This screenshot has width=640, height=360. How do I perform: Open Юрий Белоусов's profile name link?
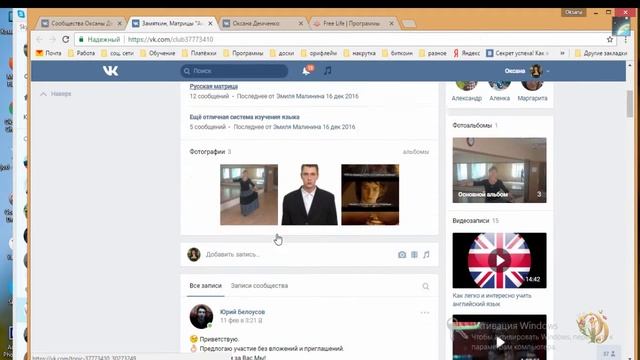[242, 312]
